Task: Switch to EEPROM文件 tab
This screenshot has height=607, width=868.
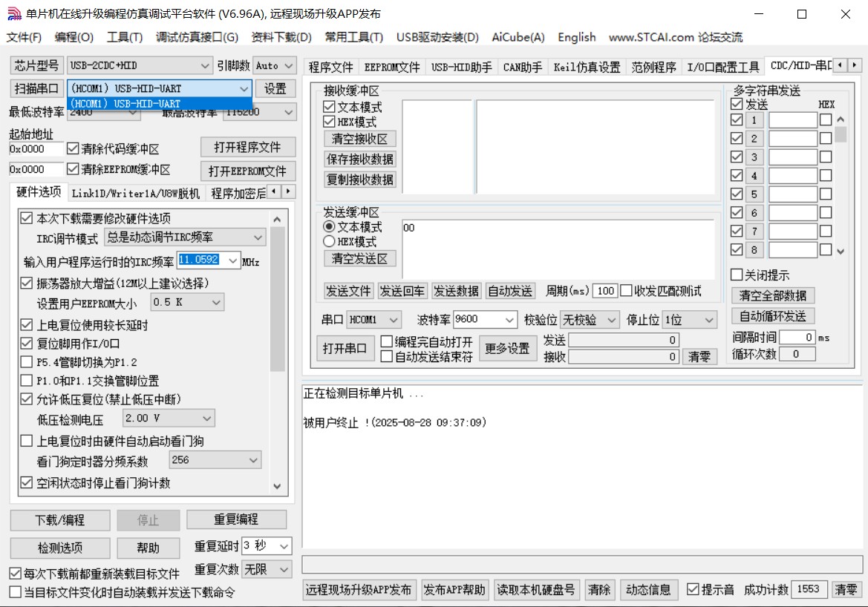Action: [x=392, y=67]
